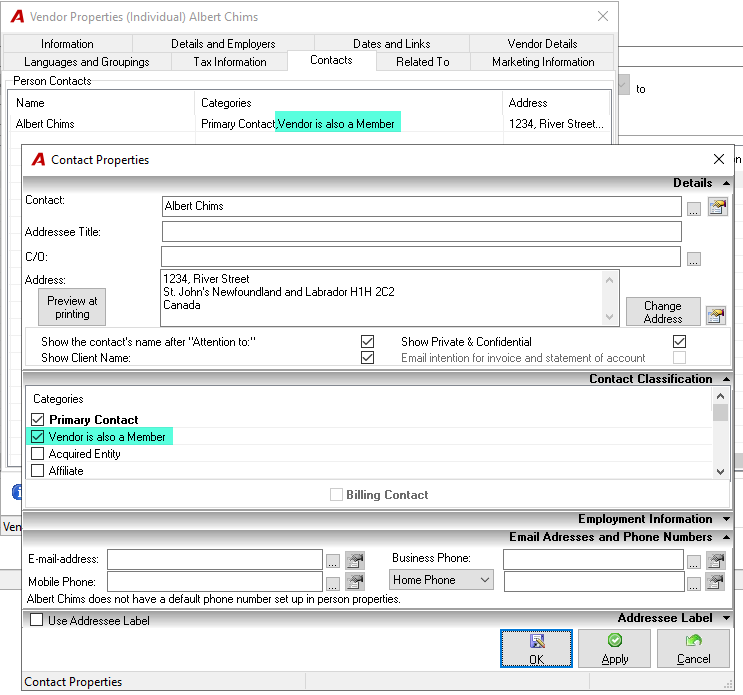Toggle Show contact's name after Attention to
Image resolution: width=743 pixels, height=695 pixels.
pos(367,342)
